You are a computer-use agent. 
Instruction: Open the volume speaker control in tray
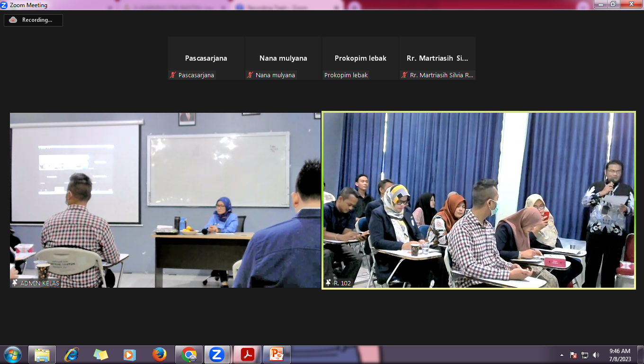(596, 355)
